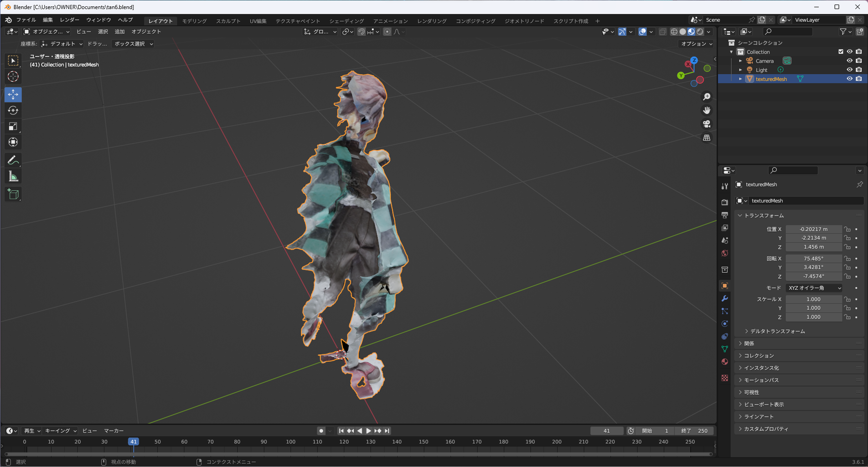Open the Scene properties tab
Viewport: 868px width, 467px height.
(x=725, y=240)
